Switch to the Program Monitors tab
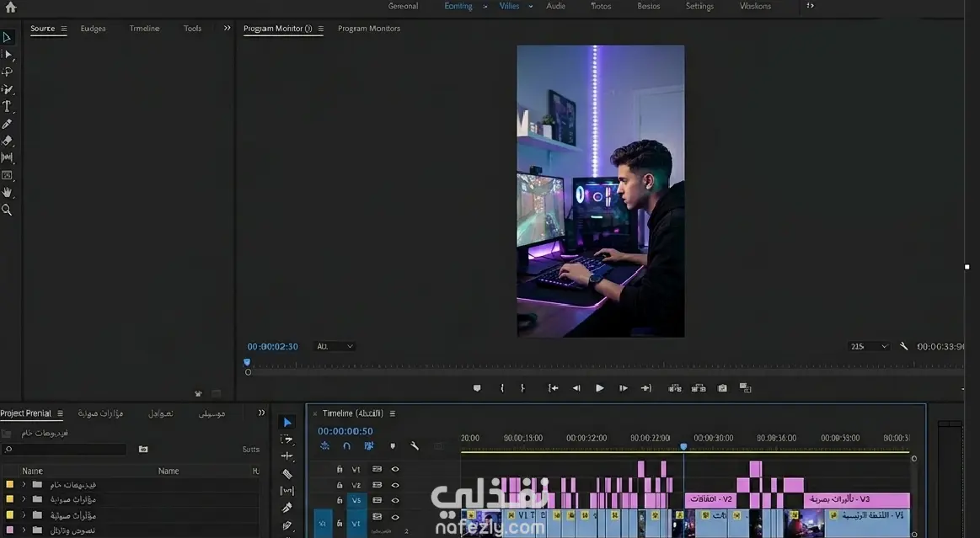Image resolution: width=980 pixels, height=538 pixels. tap(369, 29)
